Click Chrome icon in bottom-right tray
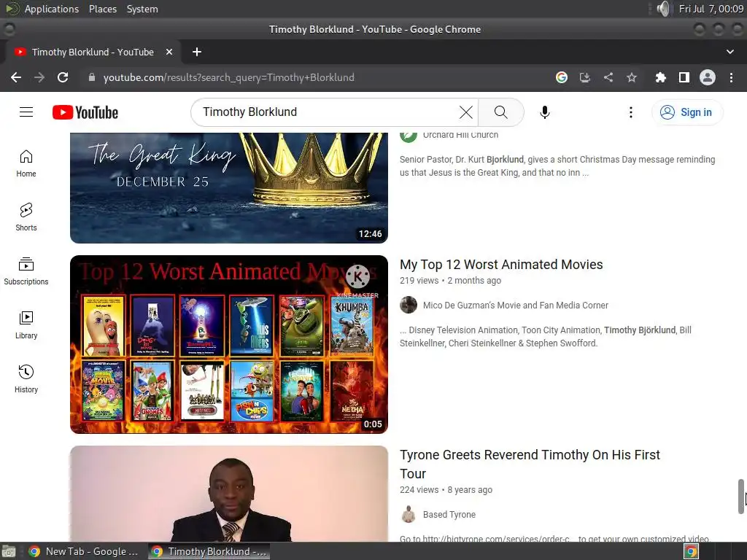747x560 pixels. coord(691,551)
